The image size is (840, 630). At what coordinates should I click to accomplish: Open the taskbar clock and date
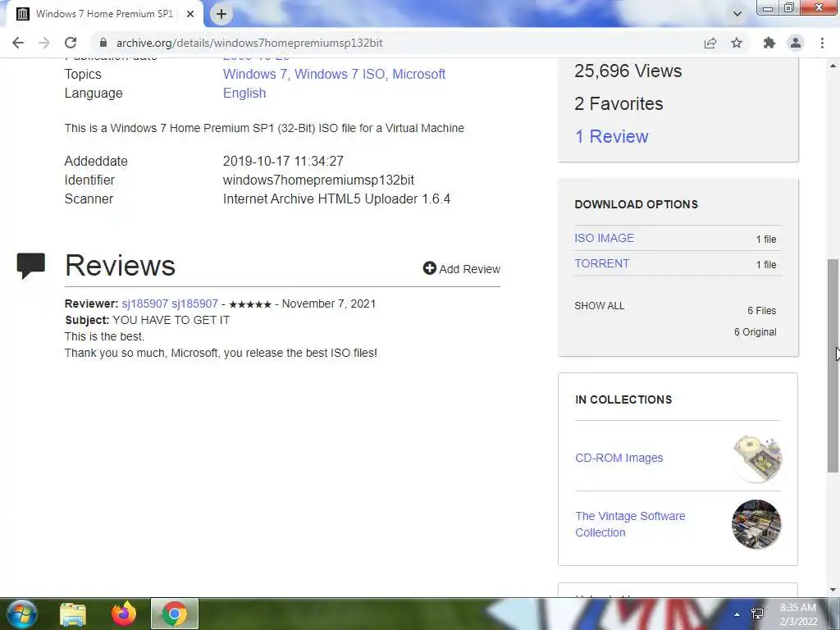pyautogui.click(x=798, y=614)
